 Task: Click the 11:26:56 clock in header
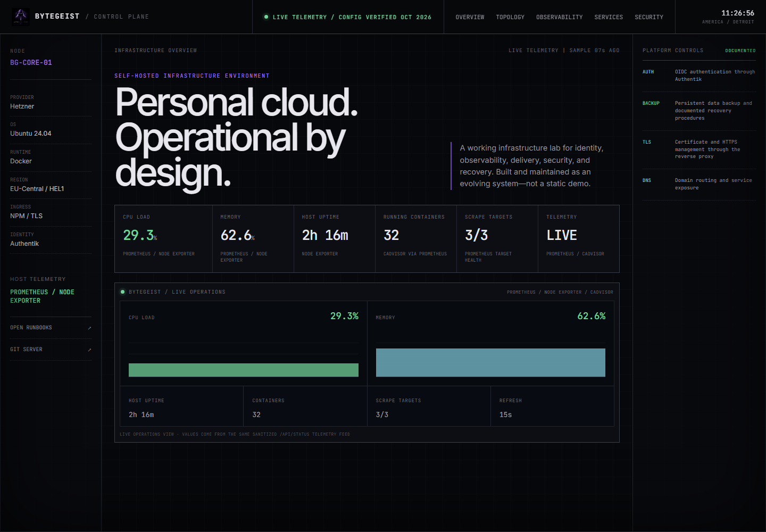[x=737, y=13]
